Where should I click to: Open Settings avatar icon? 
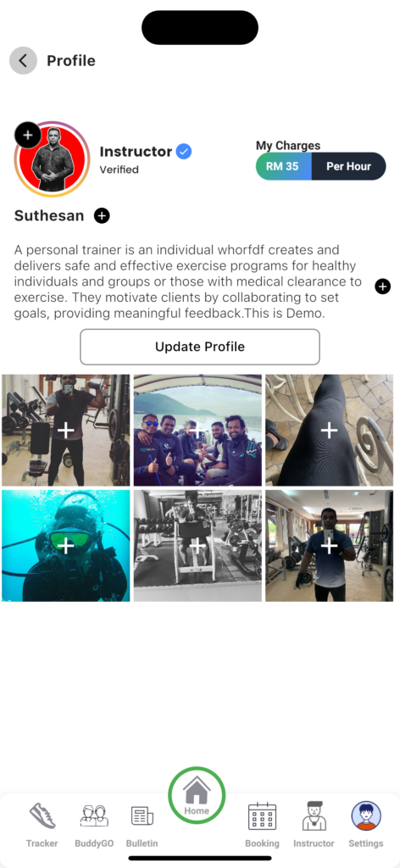366,816
